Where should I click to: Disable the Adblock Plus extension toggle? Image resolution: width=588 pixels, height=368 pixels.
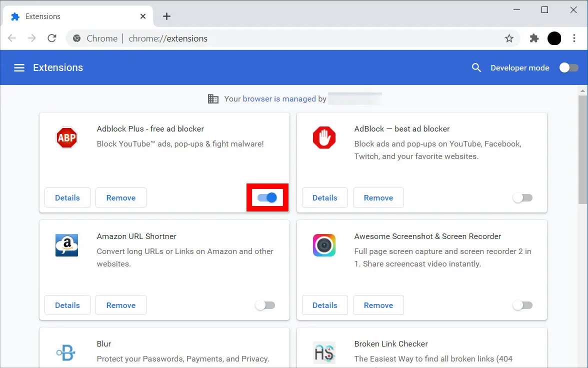(267, 197)
